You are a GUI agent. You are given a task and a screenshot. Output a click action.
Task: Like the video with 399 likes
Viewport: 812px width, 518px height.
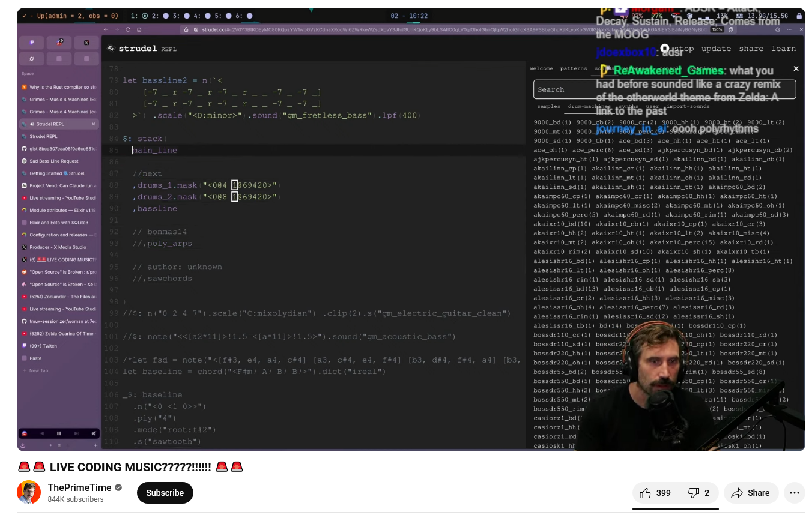tap(656, 493)
